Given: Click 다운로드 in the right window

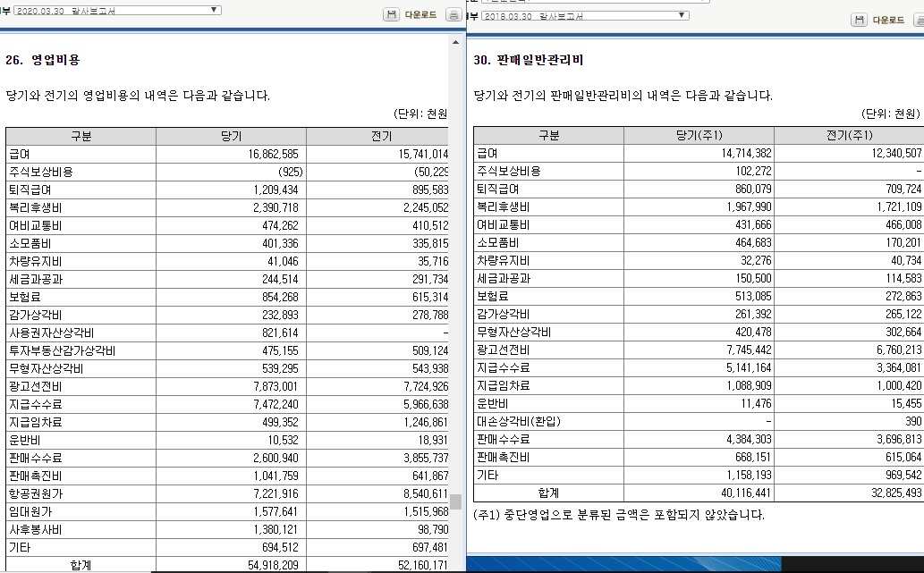Looking at the screenshot, I should click(x=888, y=20).
